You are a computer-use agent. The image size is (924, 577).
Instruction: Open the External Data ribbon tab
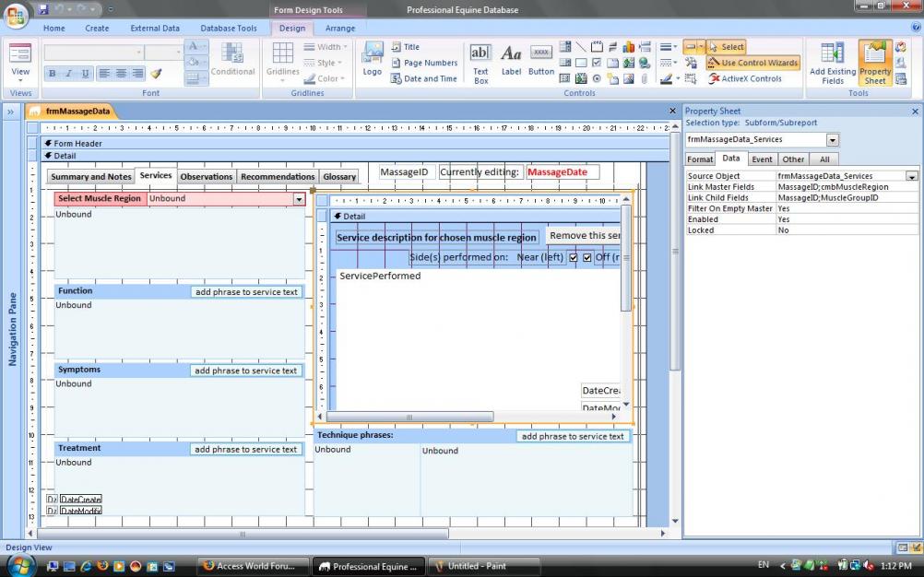155,28
